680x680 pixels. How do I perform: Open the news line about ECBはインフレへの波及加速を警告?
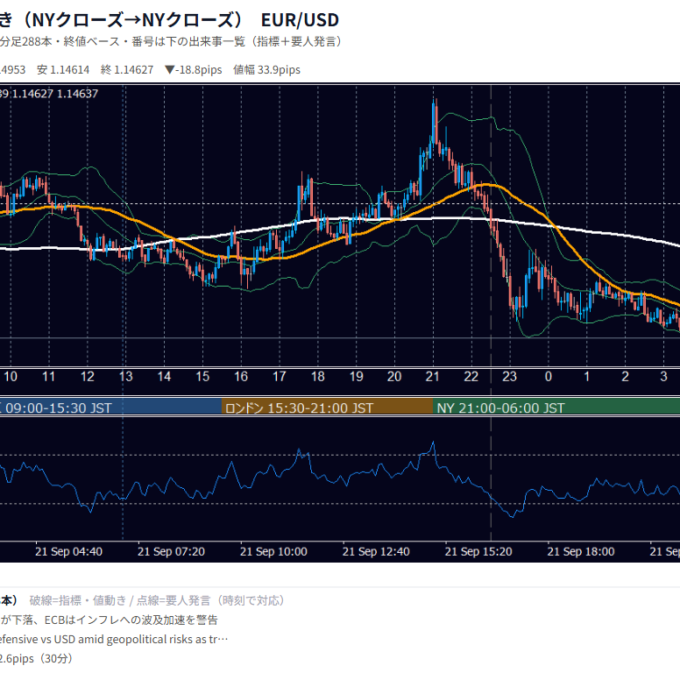(x=108, y=620)
